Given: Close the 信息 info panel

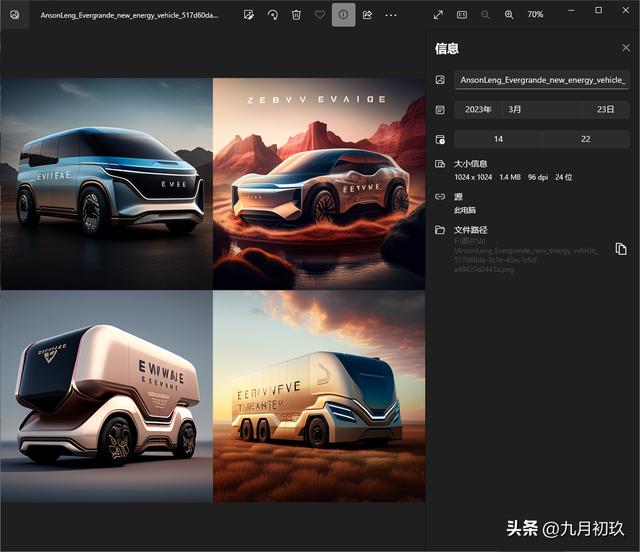Looking at the screenshot, I should (626, 48).
